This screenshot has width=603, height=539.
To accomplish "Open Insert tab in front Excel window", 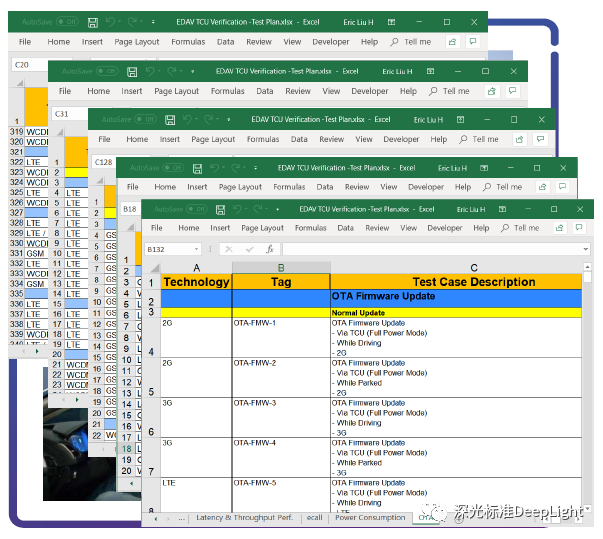I will point(220,228).
